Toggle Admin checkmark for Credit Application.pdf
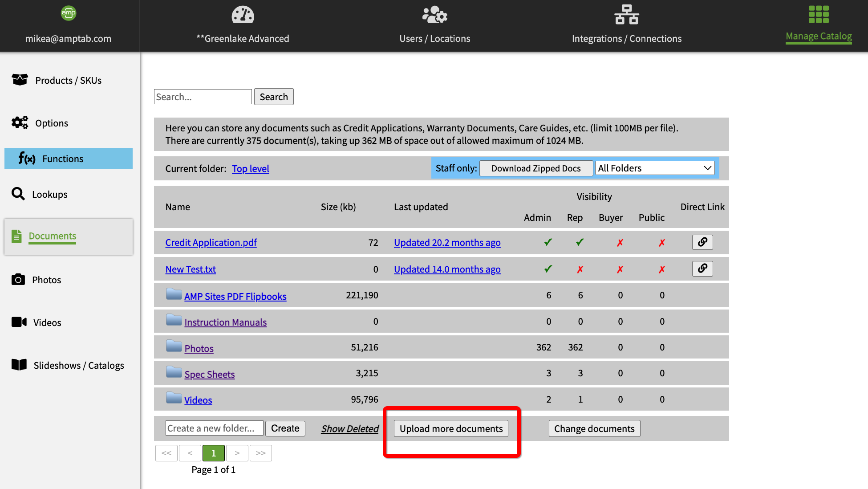The width and height of the screenshot is (868, 489). click(548, 242)
